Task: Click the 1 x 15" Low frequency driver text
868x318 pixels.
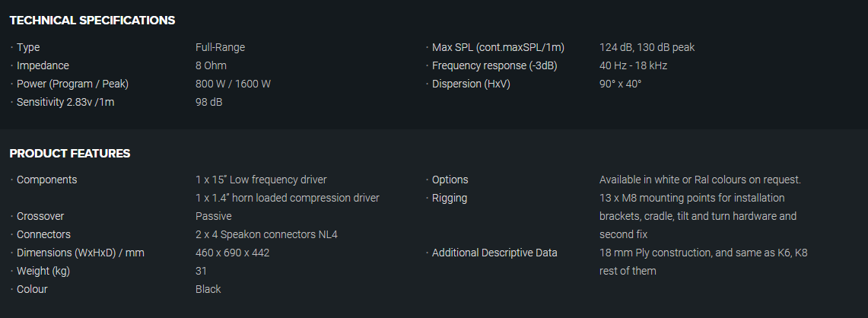Action: click(261, 180)
